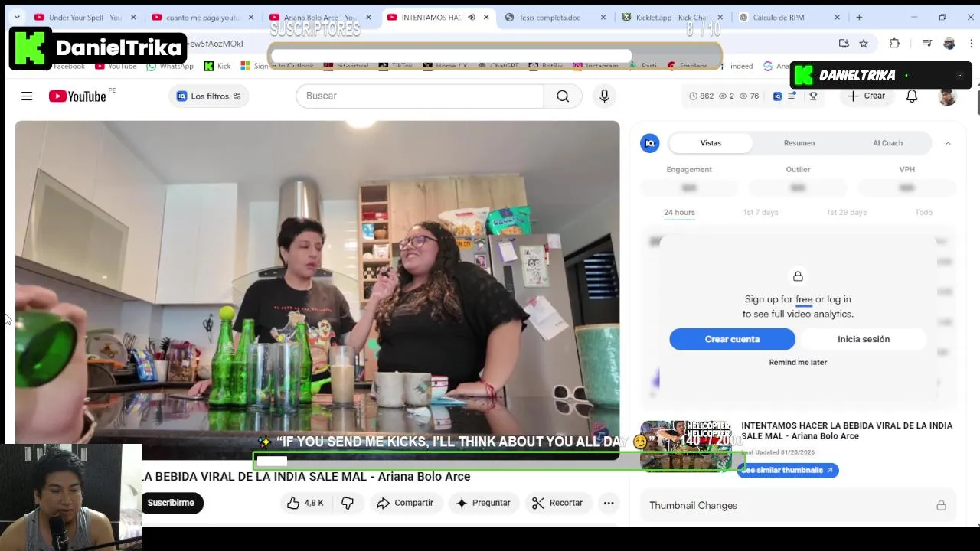The height and width of the screenshot is (551, 980).
Task: Bookmark this page with the star icon
Action: point(864,44)
